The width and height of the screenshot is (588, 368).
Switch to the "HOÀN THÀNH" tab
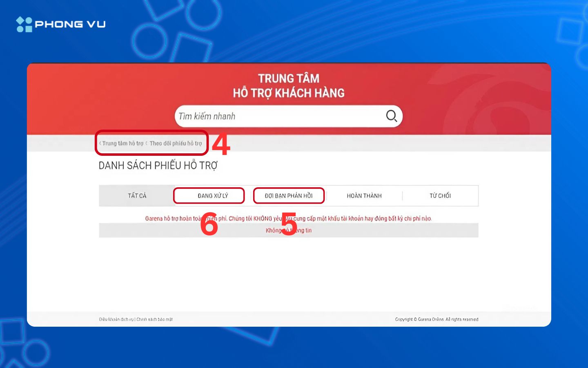pyautogui.click(x=364, y=195)
